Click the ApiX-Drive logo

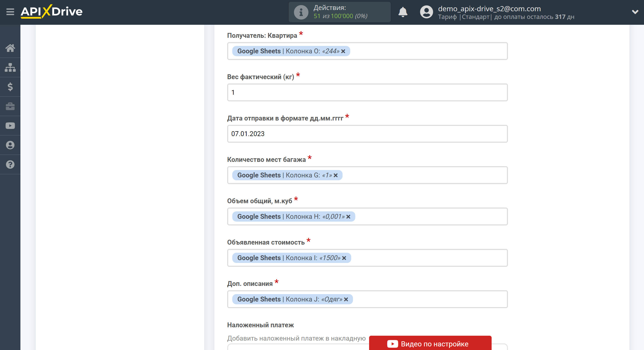[x=52, y=11]
